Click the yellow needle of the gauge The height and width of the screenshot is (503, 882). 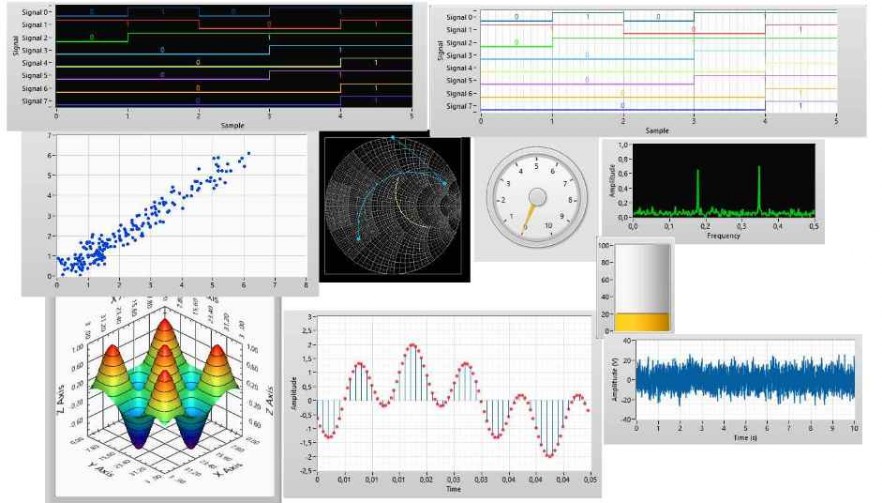(x=529, y=218)
